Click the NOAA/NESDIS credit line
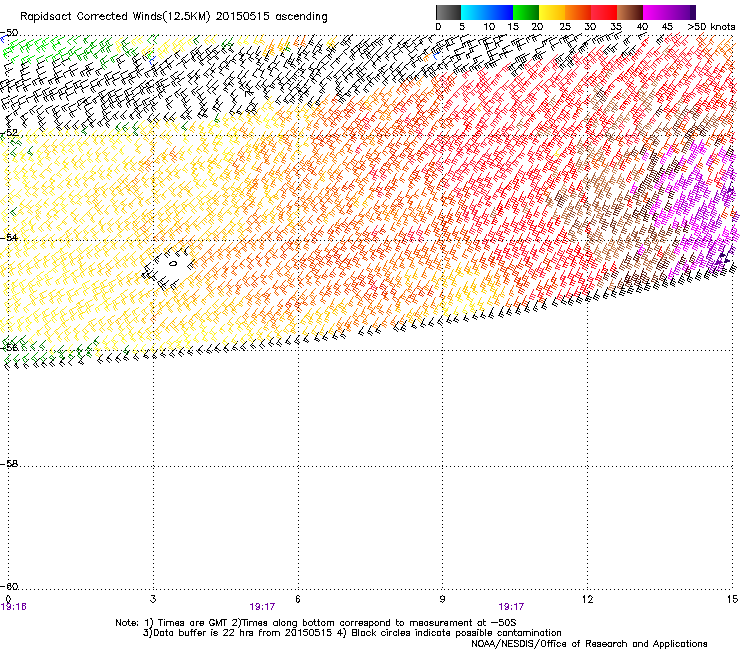 [x=589, y=644]
